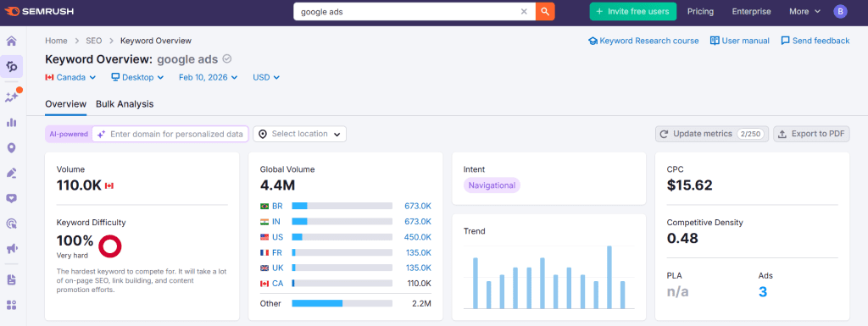Click CA country link in Global Volume

pyautogui.click(x=277, y=284)
